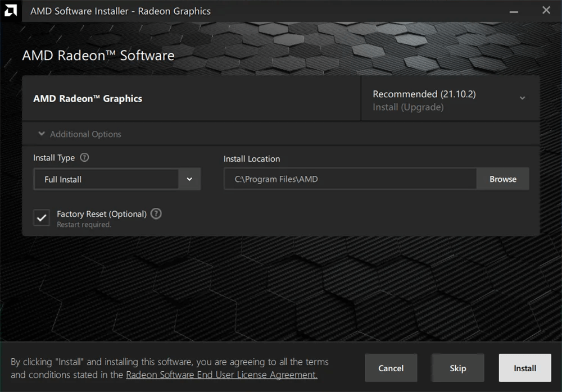Click the AMD logo in title bar
Viewport: 562px width, 392px height.
click(x=10, y=11)
